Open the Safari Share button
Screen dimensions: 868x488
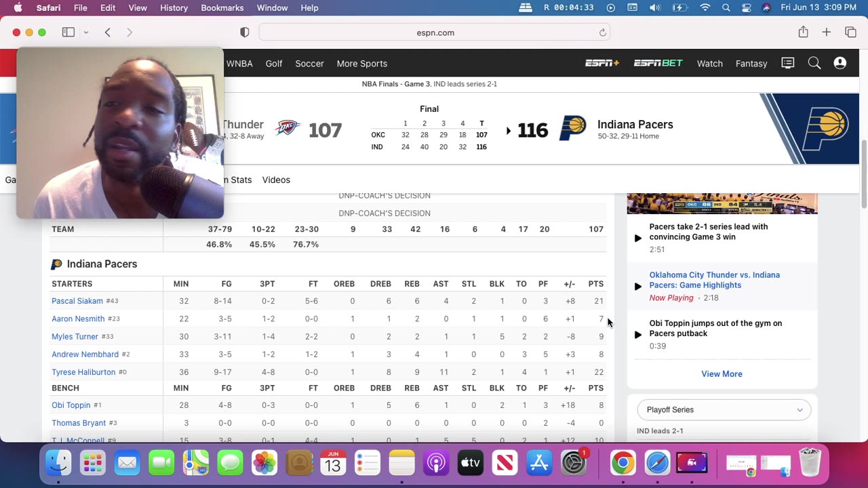click(x=803, y=32)
